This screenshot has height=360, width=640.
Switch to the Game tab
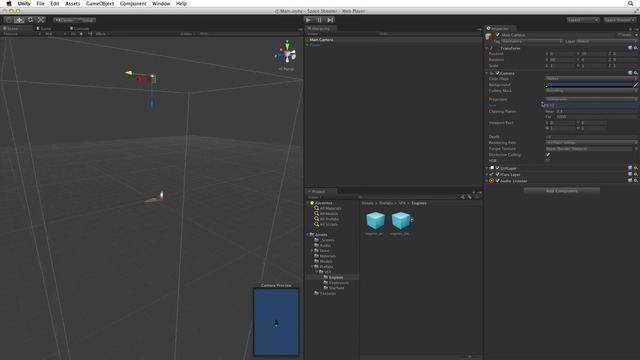point(44,29)
